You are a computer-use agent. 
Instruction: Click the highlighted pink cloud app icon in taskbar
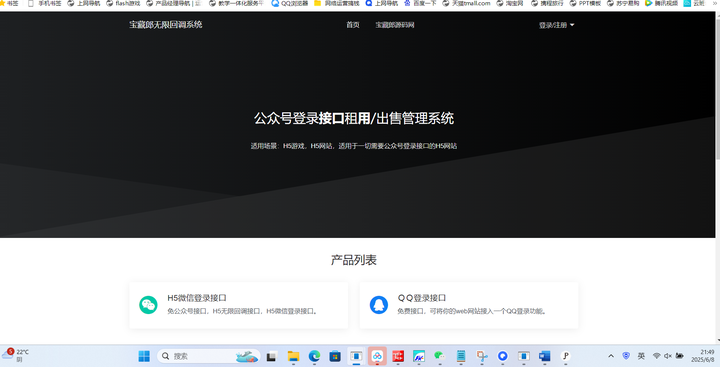(x=377, y=356)
